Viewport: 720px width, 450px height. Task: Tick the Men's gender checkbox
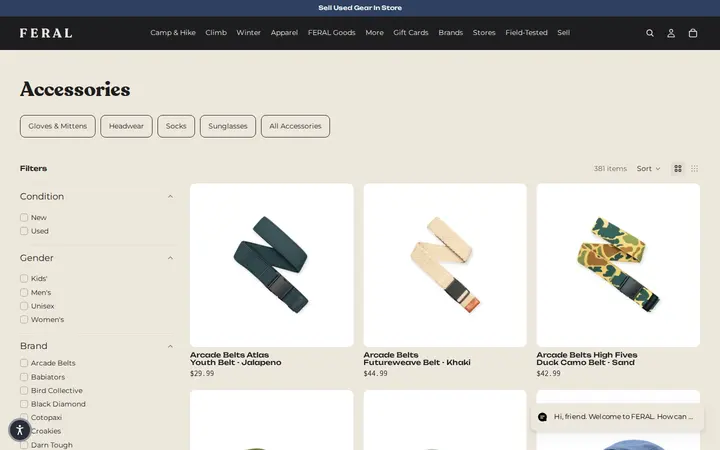(x=24, y=292)
